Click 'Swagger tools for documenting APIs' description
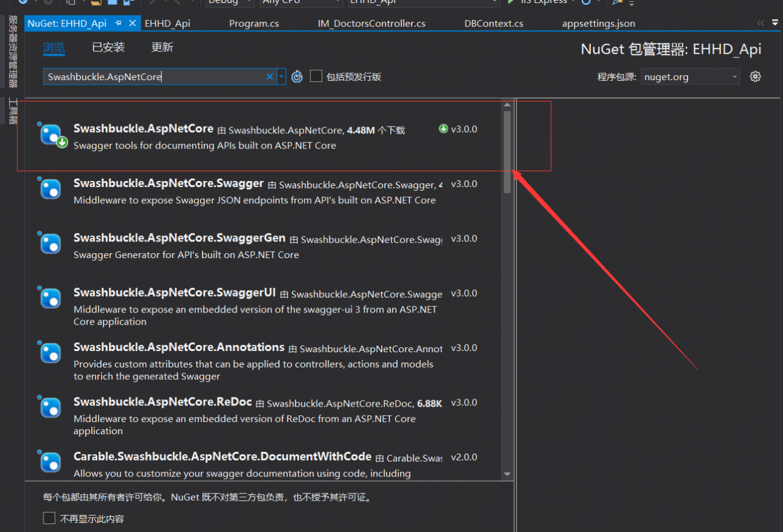Screen dimensions: 783x532 [x=204, y=146]
